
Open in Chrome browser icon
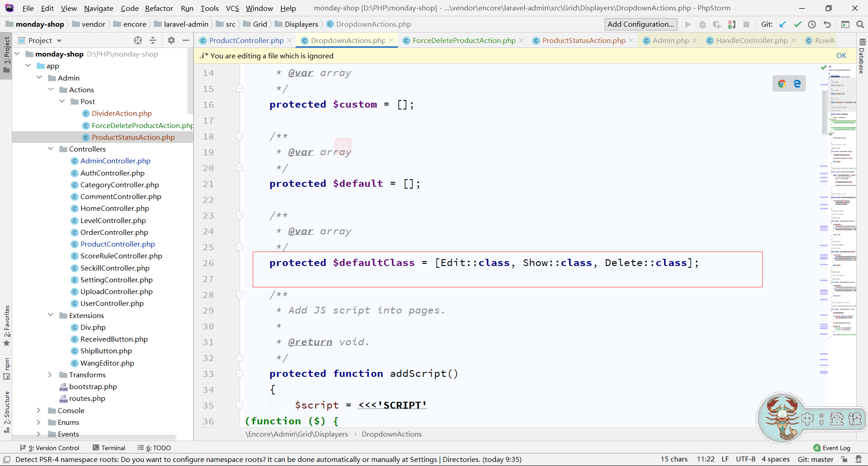[x=782, y=84]
